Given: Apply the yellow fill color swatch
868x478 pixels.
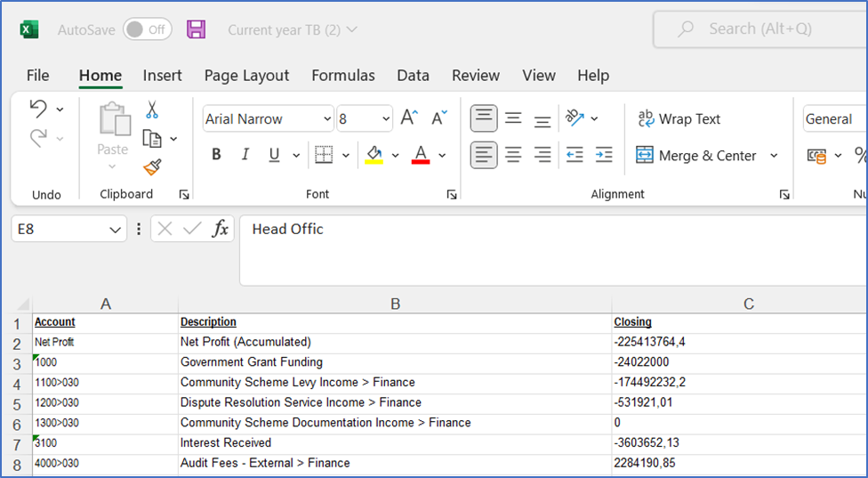Looking at the screenshot, I should 374,156.
